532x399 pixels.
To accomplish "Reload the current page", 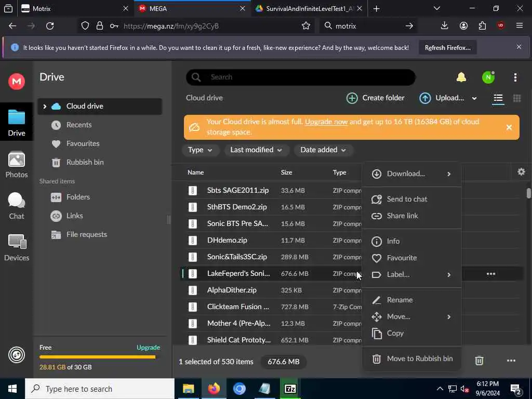I will pos(50,26).
